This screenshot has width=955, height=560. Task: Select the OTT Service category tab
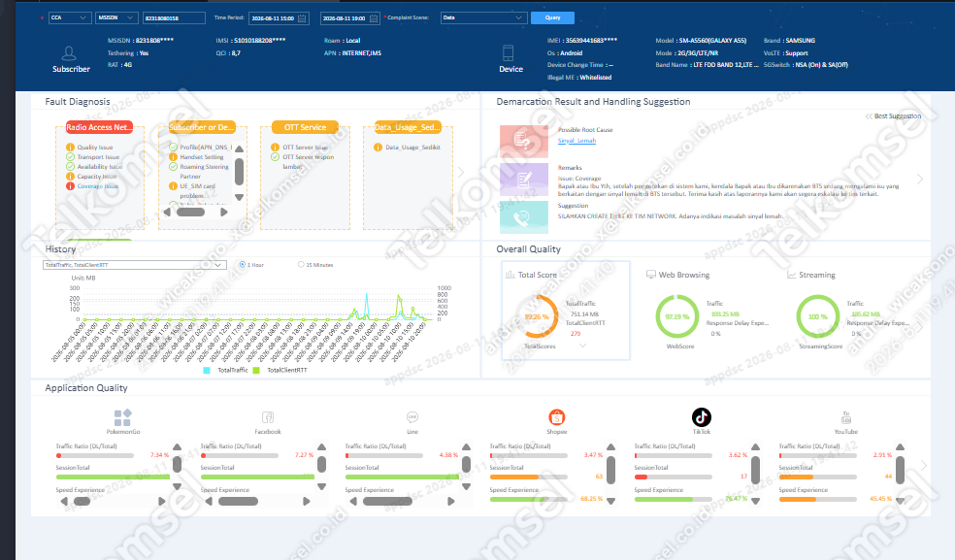point(305,127)
